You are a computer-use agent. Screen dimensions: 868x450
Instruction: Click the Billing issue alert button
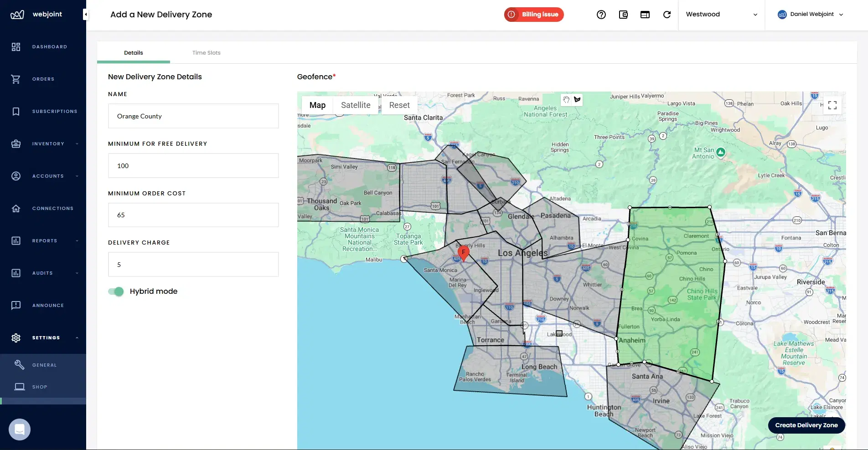tap(533, 14)
